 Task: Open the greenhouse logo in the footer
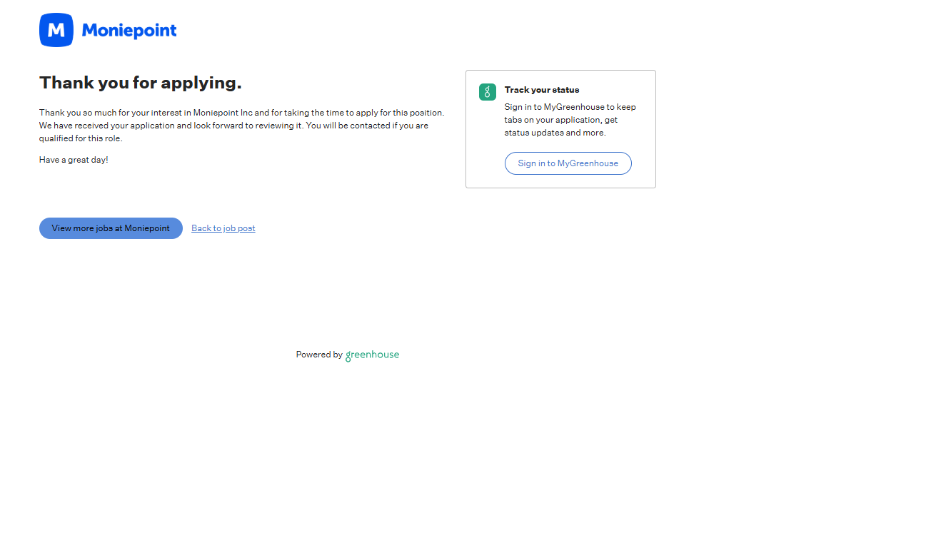[x=372, y=355]
